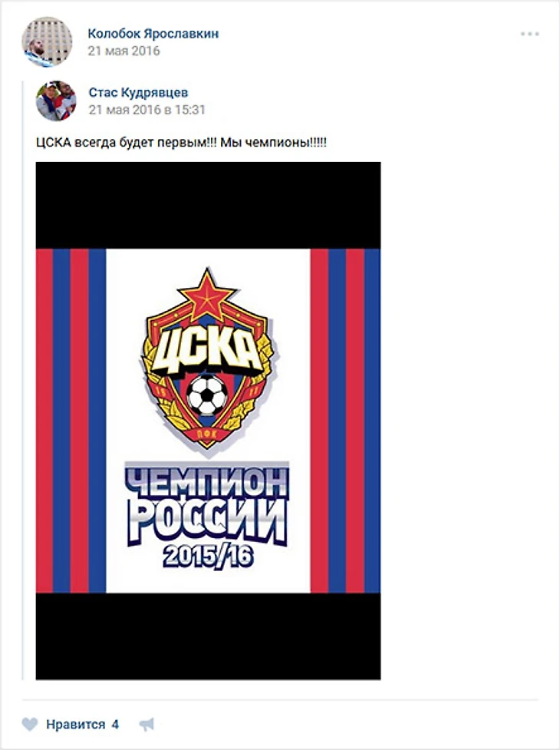Open the Колобок Ярославкин profile name link
Image resolution: width=560 pixels, height=750 pixels.
point(153,34)
